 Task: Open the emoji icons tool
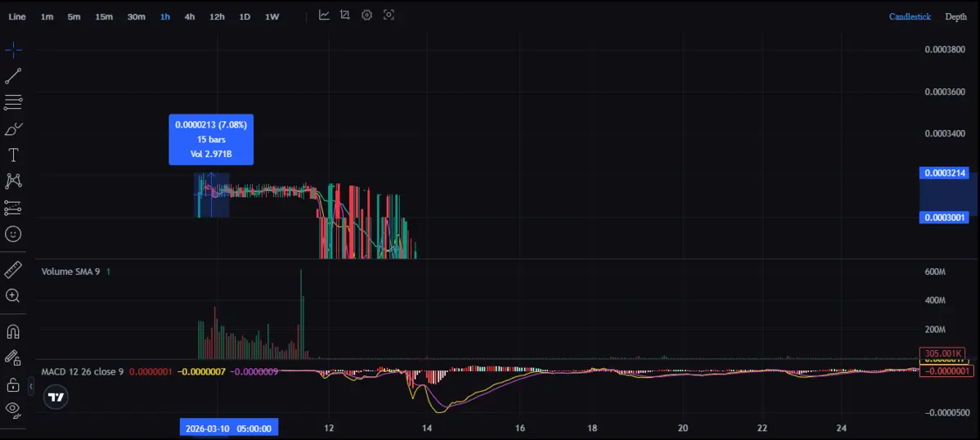click(13, 234)
